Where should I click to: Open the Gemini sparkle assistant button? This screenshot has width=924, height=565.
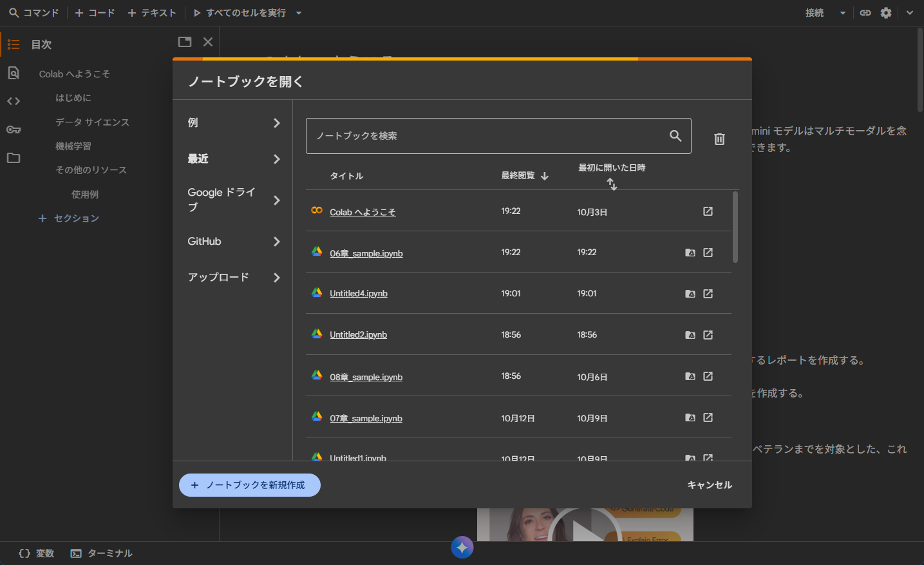point(462,547)
